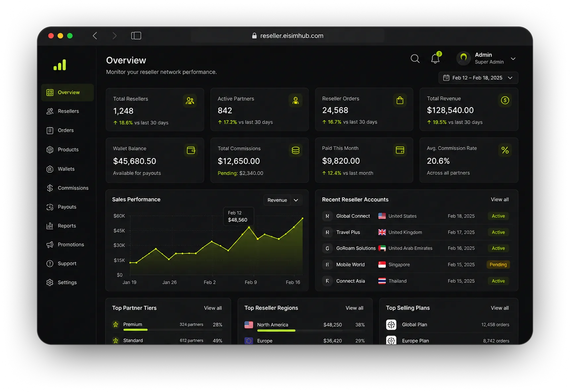Select the Travel Plus account row name
This screenshot has width=570, height=392.
point(348,232)
